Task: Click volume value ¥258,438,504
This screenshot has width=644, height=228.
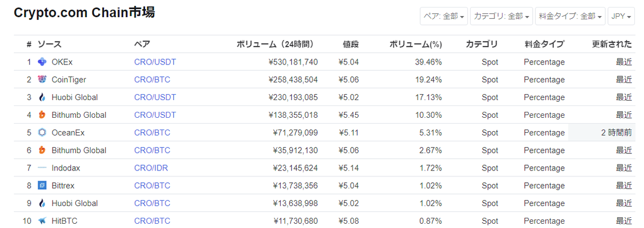Action: (293, 80)
